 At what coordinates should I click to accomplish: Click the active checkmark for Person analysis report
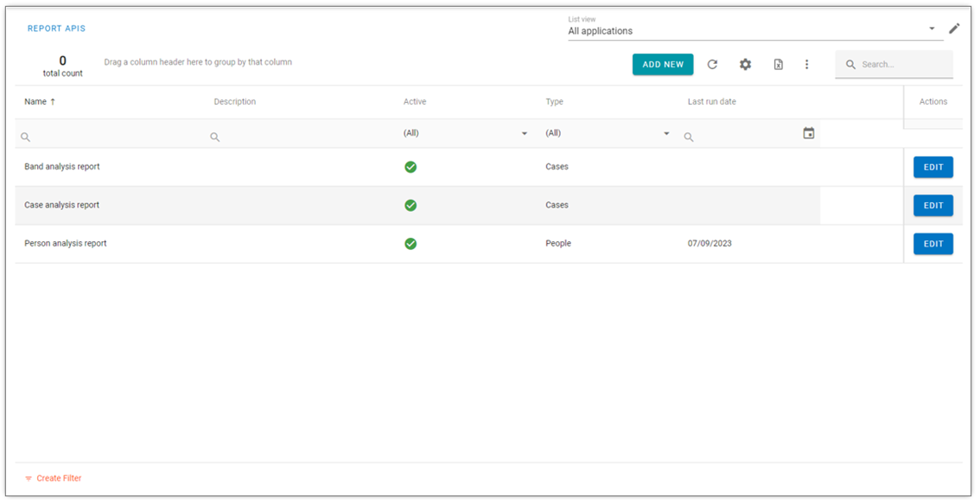pos(410,244)
